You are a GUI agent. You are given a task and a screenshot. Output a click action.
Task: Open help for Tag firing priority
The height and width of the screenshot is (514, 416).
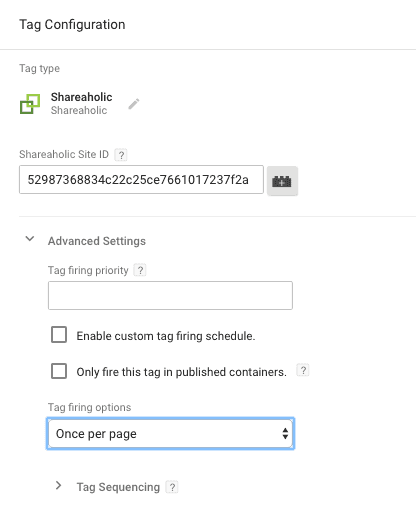tap(140, 270)
